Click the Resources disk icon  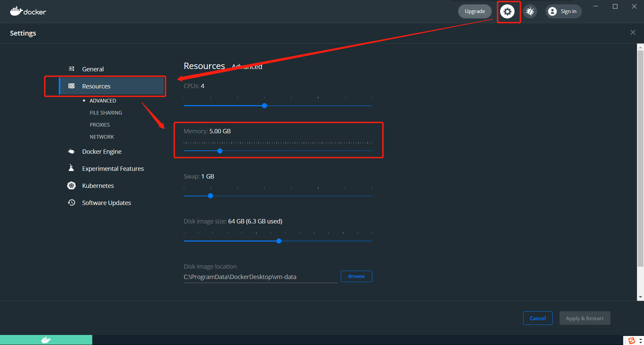tap(71, 86)
